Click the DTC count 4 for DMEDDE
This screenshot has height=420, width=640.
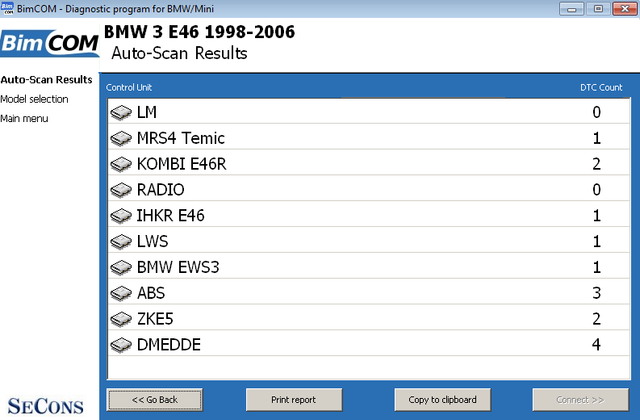(596, 345)
